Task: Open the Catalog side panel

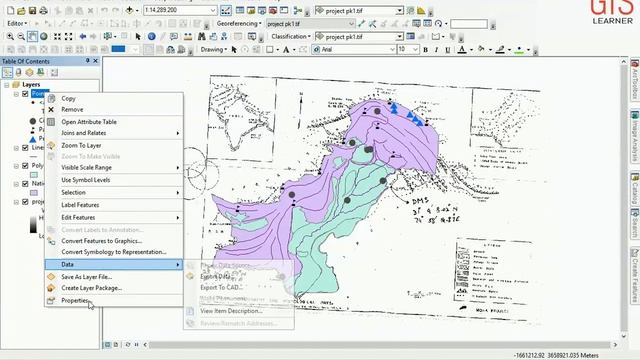Action: tap(635, 189)
